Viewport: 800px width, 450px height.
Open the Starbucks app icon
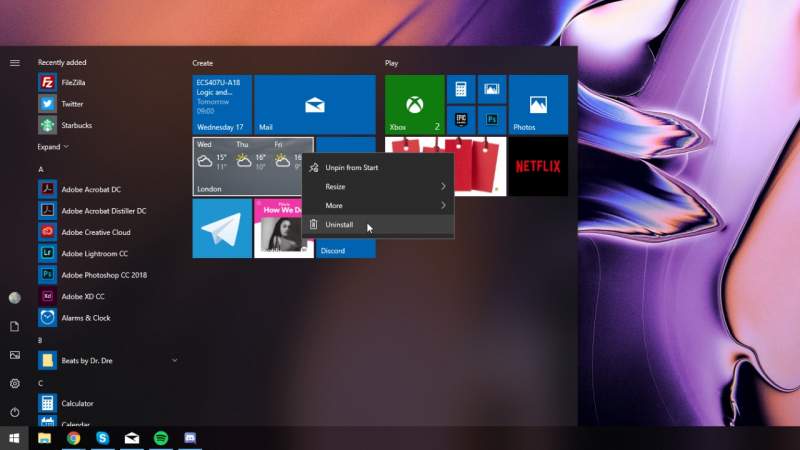(47, 126)
